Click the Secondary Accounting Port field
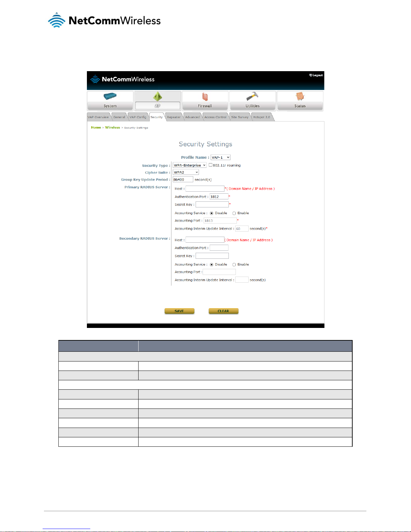This screenshot has height=532, width=411. pos(219,272)
